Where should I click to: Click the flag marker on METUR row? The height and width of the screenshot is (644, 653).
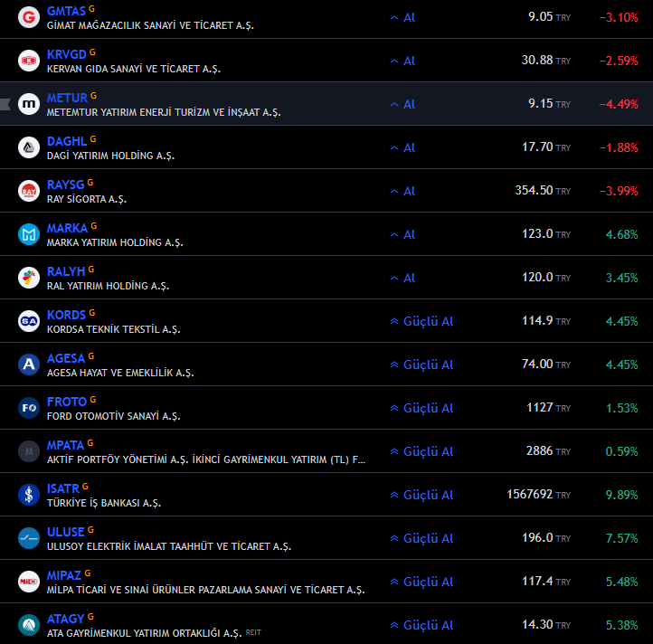5,104
